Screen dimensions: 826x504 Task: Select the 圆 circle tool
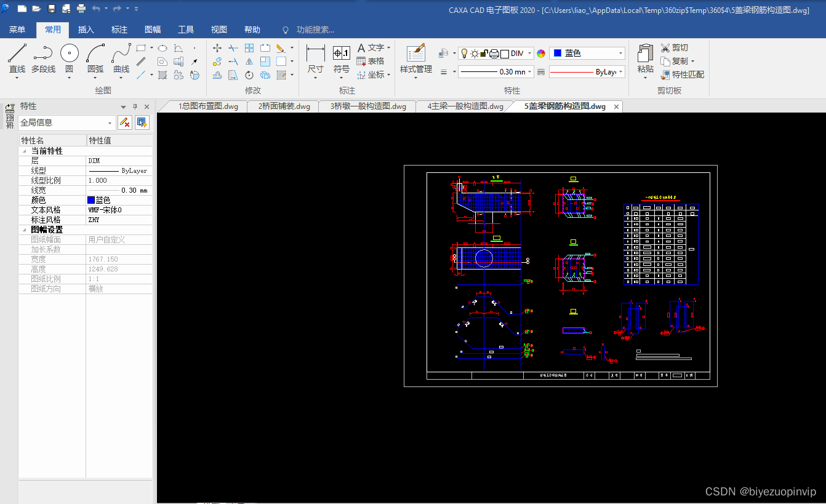pyautogui.click(x=69, y=60)
